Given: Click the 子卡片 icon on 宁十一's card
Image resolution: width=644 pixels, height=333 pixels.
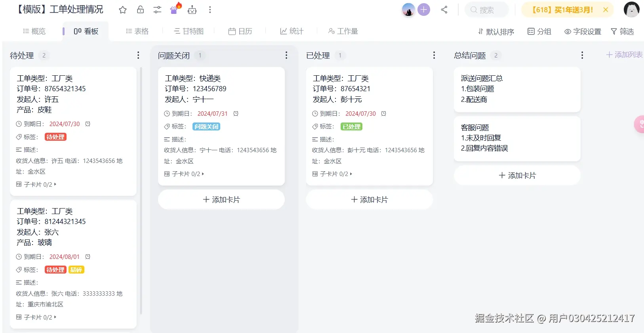Looking at the screenshot, I should [167, 174].
